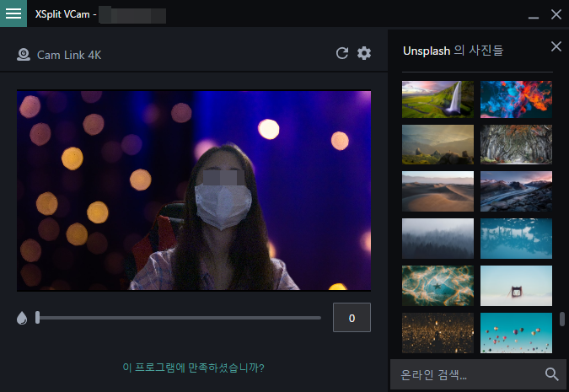569x392 pixels.
Task: Open the hamburger main menu
Action: (13, 13)
